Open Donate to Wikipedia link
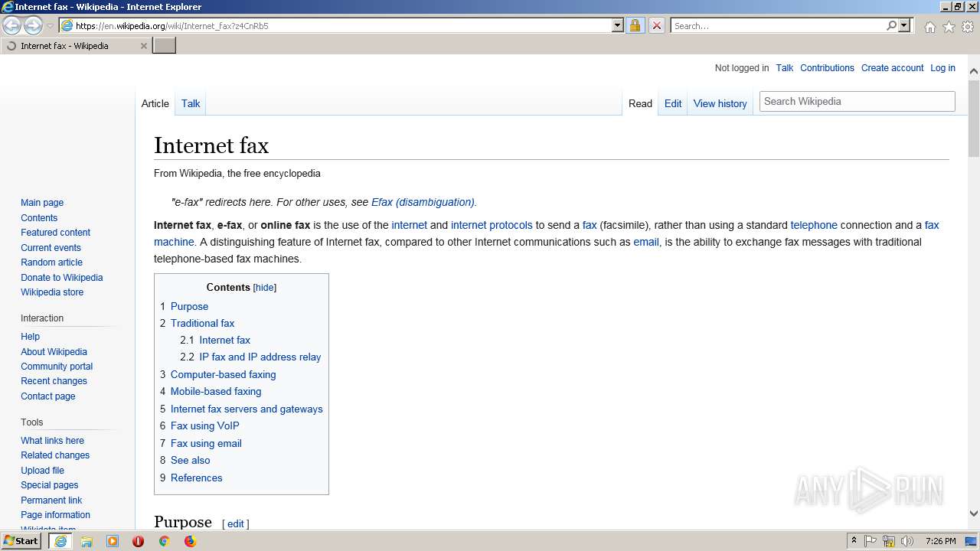This screenshot has width=980, height=551. pos(61,278)
